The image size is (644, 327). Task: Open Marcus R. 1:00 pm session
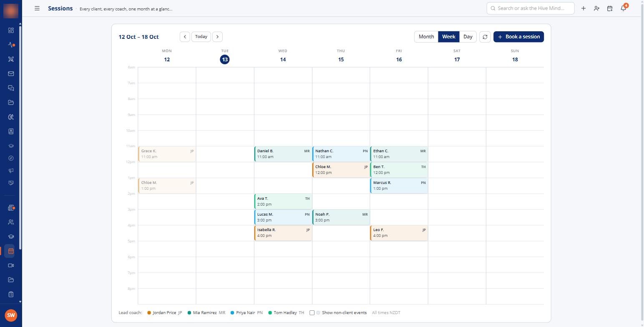click(399, 186)
